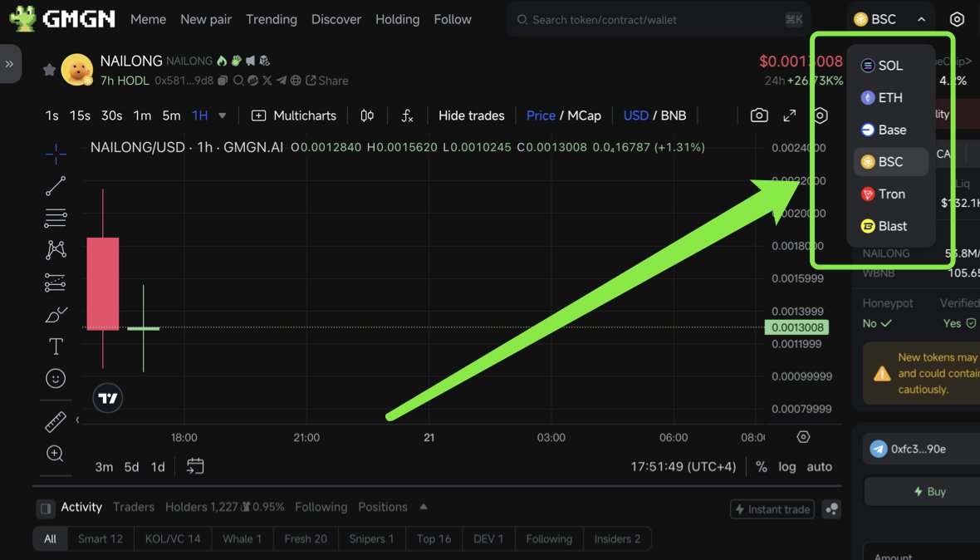This screenshot has width=980, height=560.
Task: Click the GMGN frog logo
Action: pos(23,19)
